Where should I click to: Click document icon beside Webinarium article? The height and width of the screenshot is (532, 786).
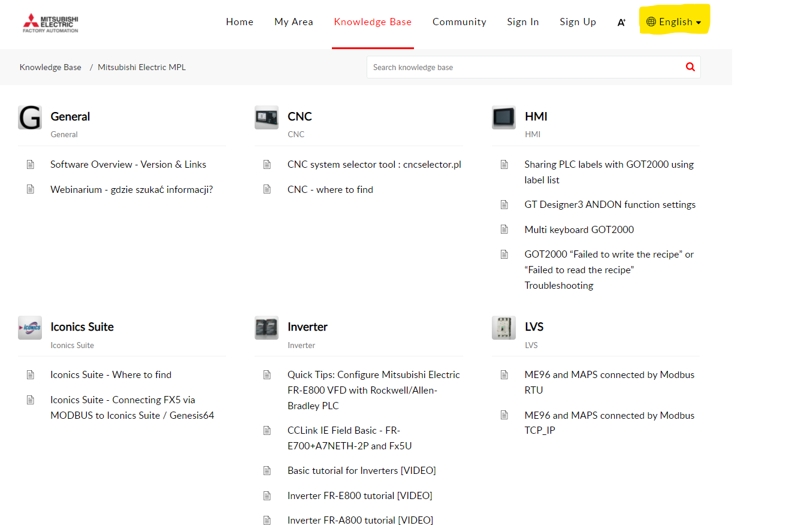[x=31, y=189]
